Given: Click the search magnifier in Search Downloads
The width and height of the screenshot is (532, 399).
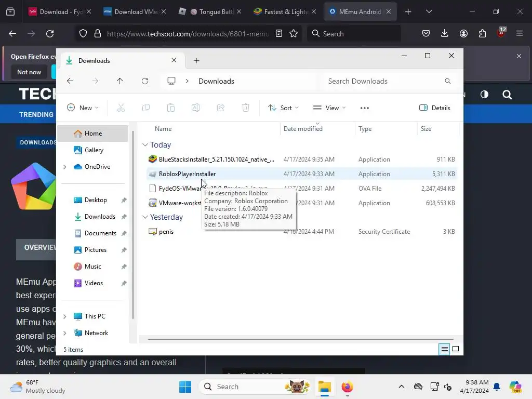Looking at the screenshot, I should 447,81.
